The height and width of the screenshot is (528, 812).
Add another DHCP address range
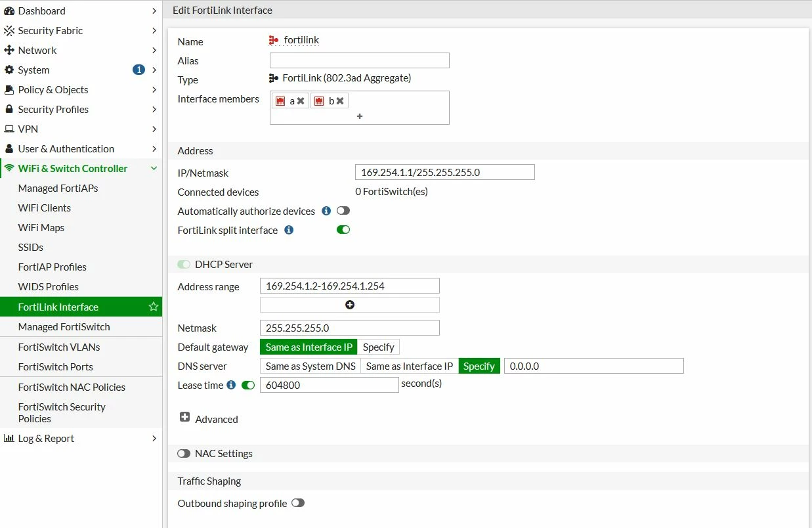point(350,305)
